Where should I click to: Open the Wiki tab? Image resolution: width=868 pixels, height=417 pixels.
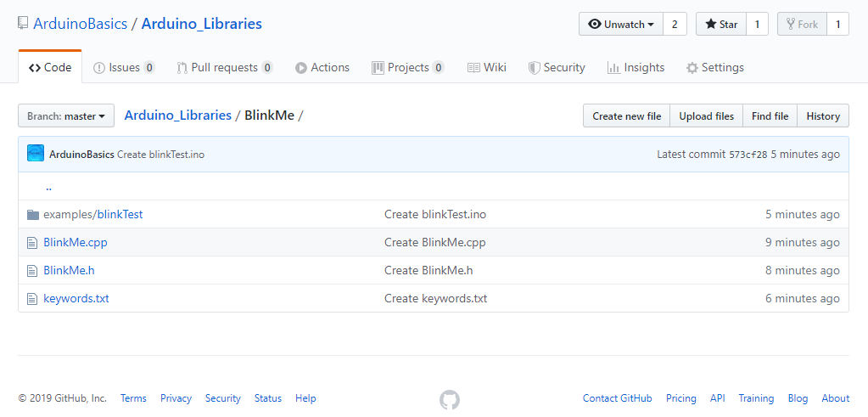pyautogui.click(x=486, y=68)
